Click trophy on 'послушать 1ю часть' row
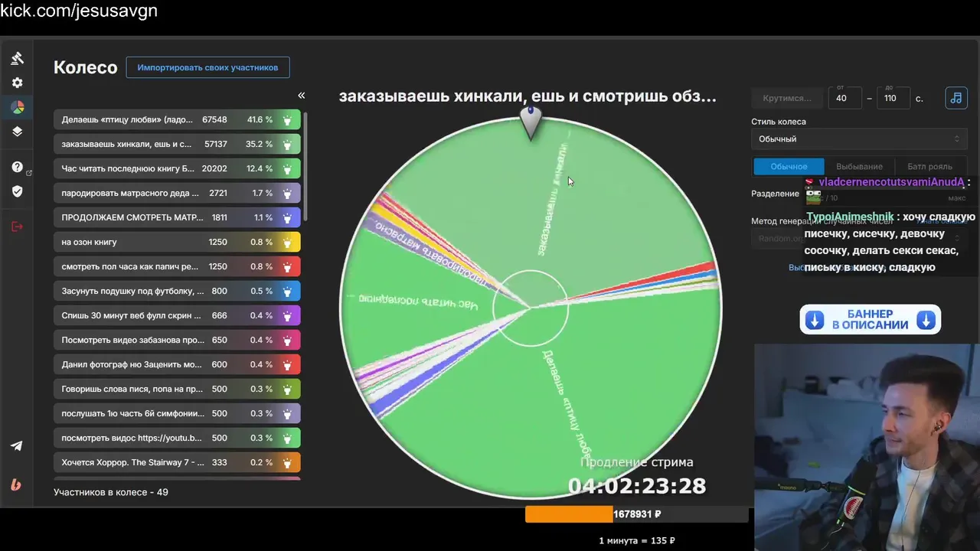 pos(287,414)
